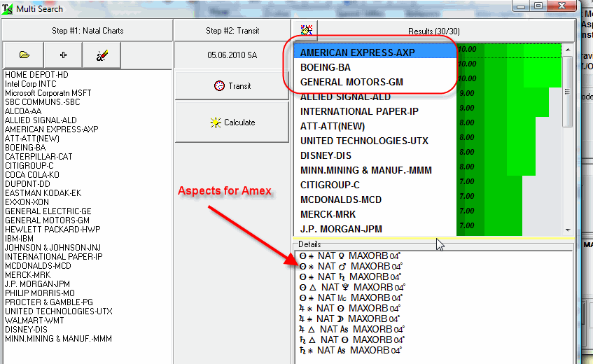Click the Multi Search app icon in title bar

click(x=8, y=8)
